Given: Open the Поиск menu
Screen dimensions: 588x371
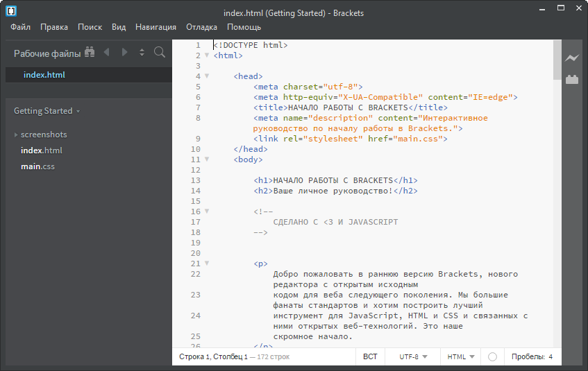Looking at the screenshot, I should [90, 27].
